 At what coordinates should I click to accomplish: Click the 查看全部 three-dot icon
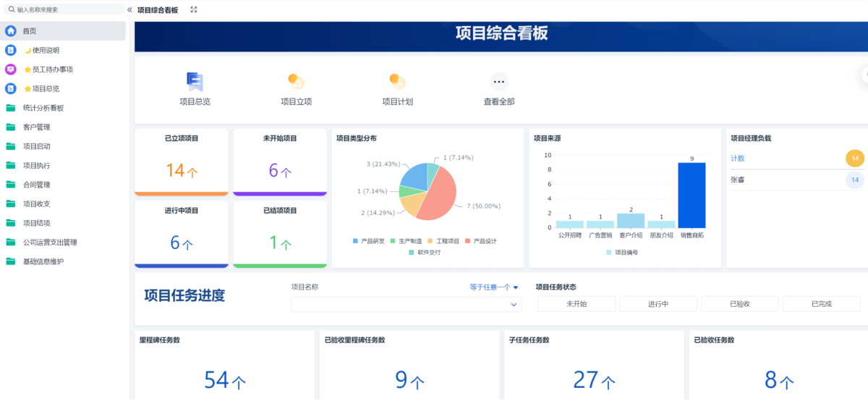coord(499,81)
